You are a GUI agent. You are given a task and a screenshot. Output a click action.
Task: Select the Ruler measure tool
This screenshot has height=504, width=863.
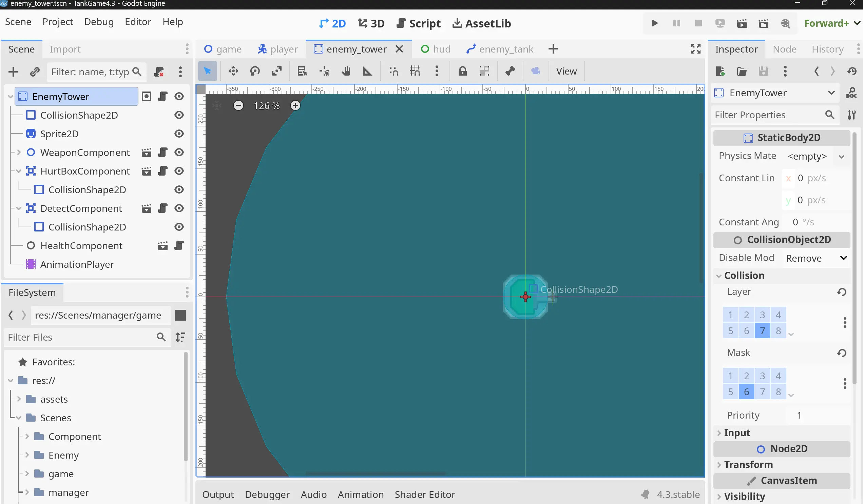367,71
